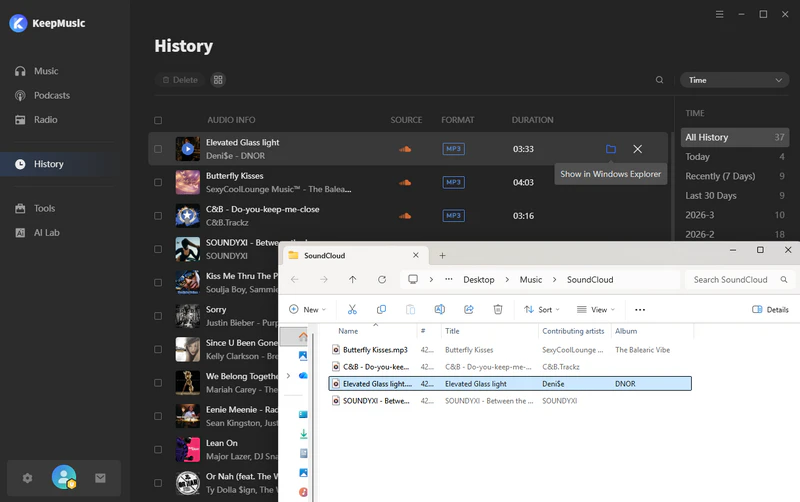Click the Butterfly Kisses album thumbnail
This screenshot has height=502, width=800.
(x=188, y=182)
